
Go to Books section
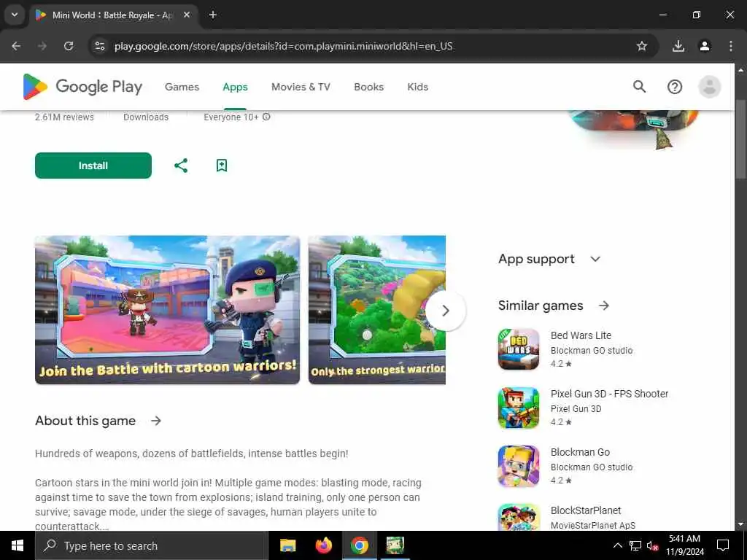[368, 87]
